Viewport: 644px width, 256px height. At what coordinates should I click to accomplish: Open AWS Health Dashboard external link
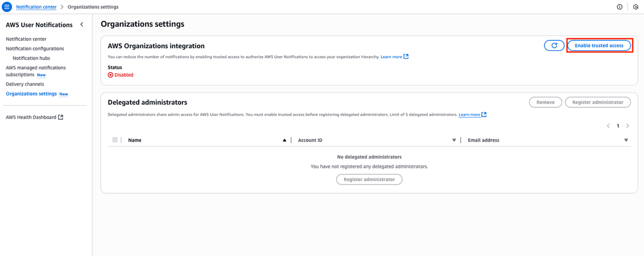pyautogui.click(x=34, y=117)
